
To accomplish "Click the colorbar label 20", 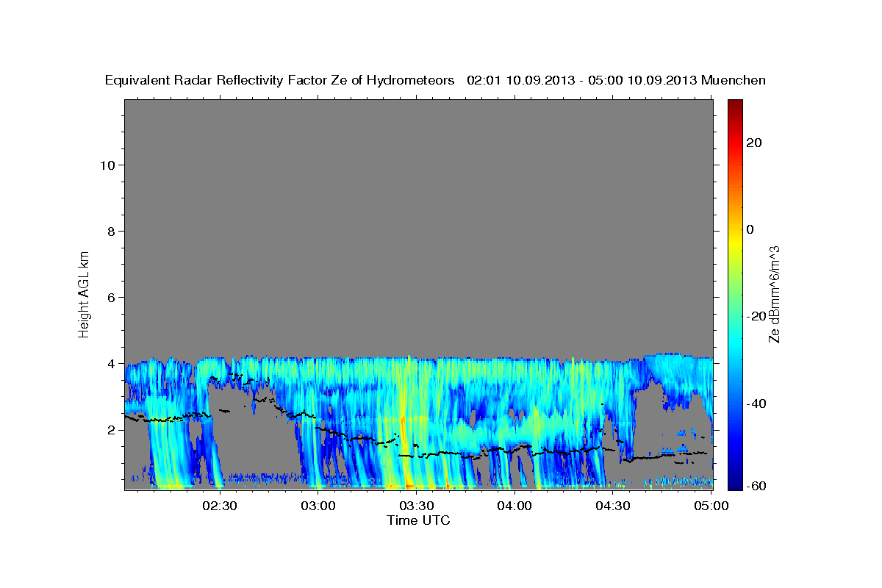I will (754, 143).
